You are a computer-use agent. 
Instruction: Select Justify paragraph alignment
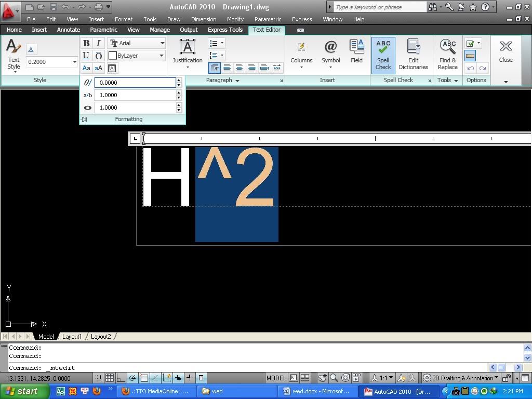pos(264,68)
